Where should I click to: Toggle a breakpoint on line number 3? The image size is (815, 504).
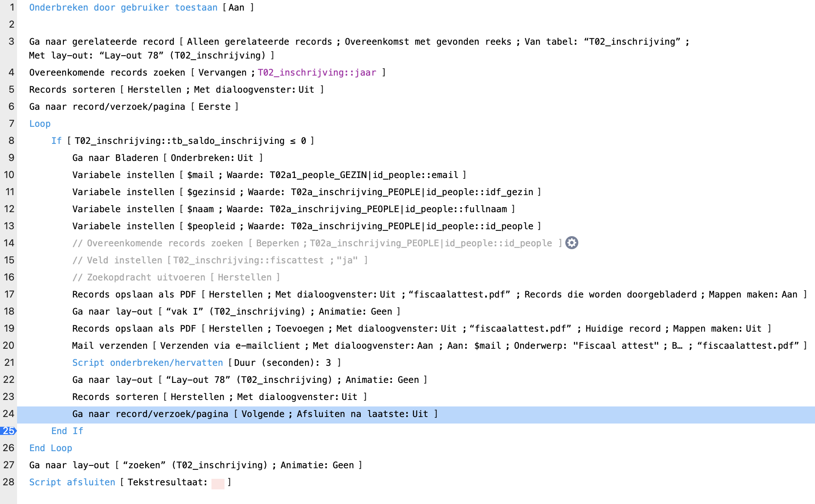pyautogui.click(x=11, y=41)
